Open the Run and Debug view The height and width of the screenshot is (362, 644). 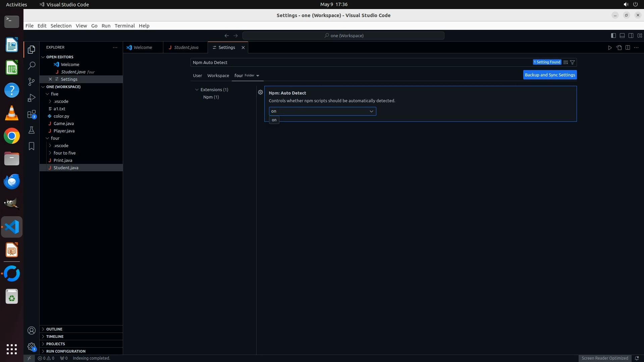point(32,98)
